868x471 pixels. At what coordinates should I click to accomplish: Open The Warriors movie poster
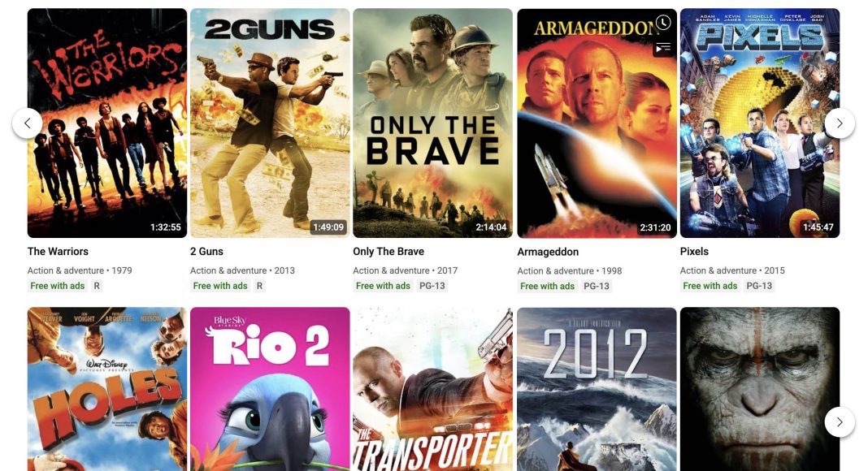(x=107, y=123)
